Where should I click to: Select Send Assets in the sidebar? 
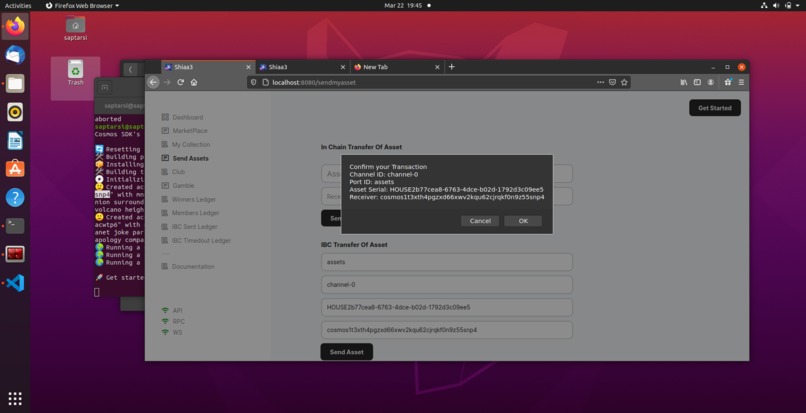[x=191, y=158]
